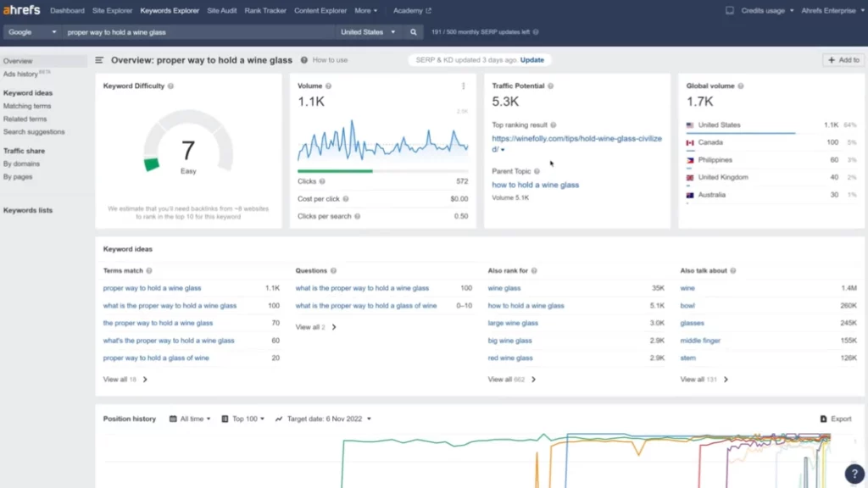Screen dimensions: 868x488
Task: Open the Target date dropdown
Action: 323,419
